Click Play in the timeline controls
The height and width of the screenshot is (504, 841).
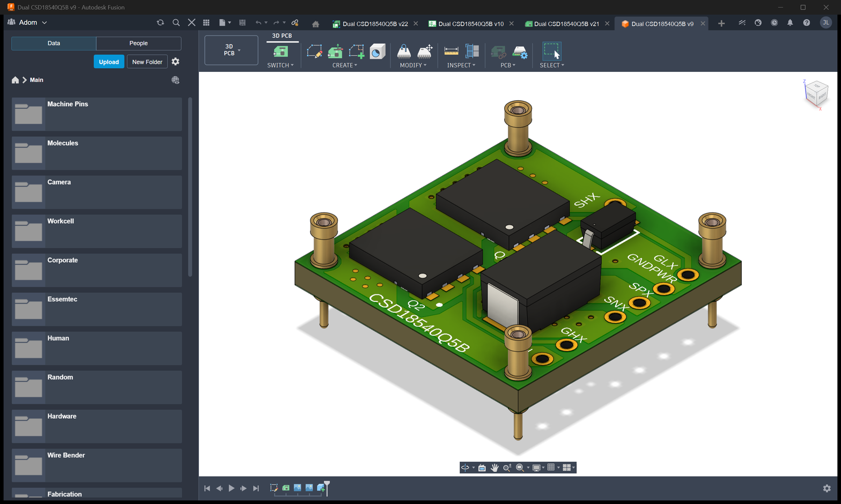click(x=231, y=488)
